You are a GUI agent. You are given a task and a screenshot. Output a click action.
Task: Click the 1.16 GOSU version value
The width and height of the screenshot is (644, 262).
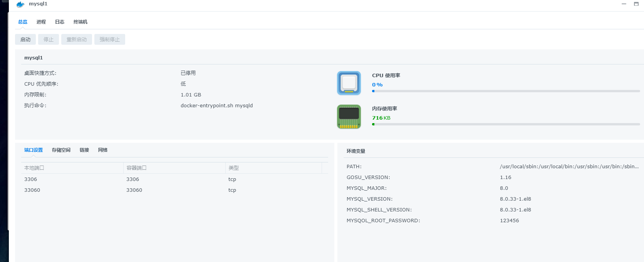506,177
